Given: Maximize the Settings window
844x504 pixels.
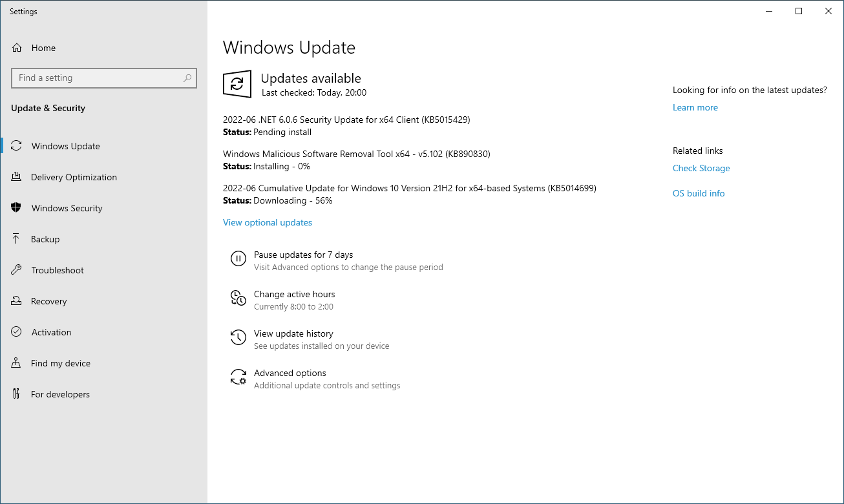Looking at the screenshot, I should tap(799, 11).
